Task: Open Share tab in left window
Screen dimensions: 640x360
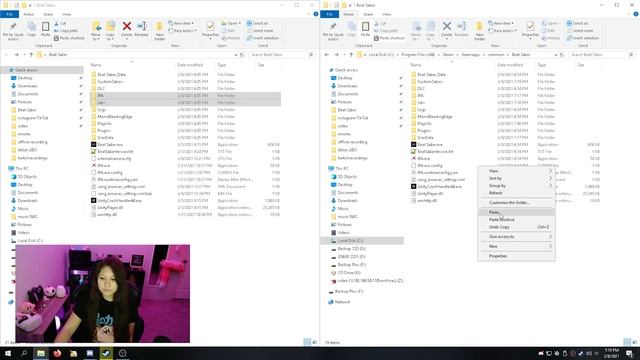Action: (x=48, y=14)
